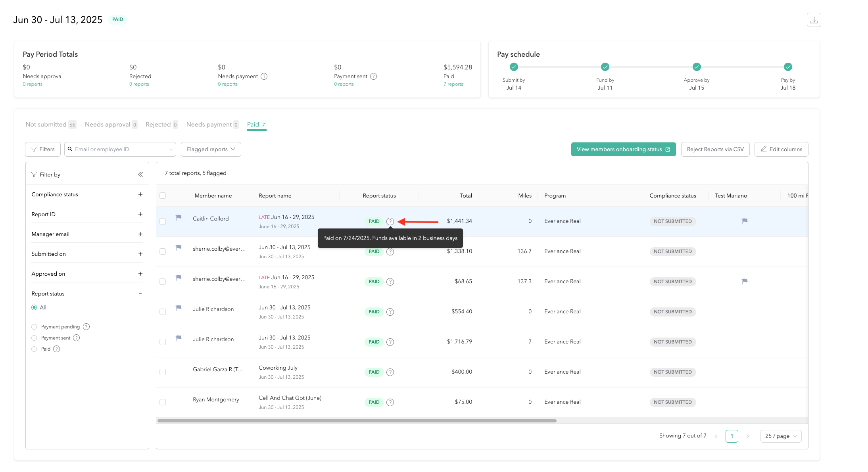Collapse the Filter by panel
The height and width of the screenshot is (472, 868).
point(140,175)
